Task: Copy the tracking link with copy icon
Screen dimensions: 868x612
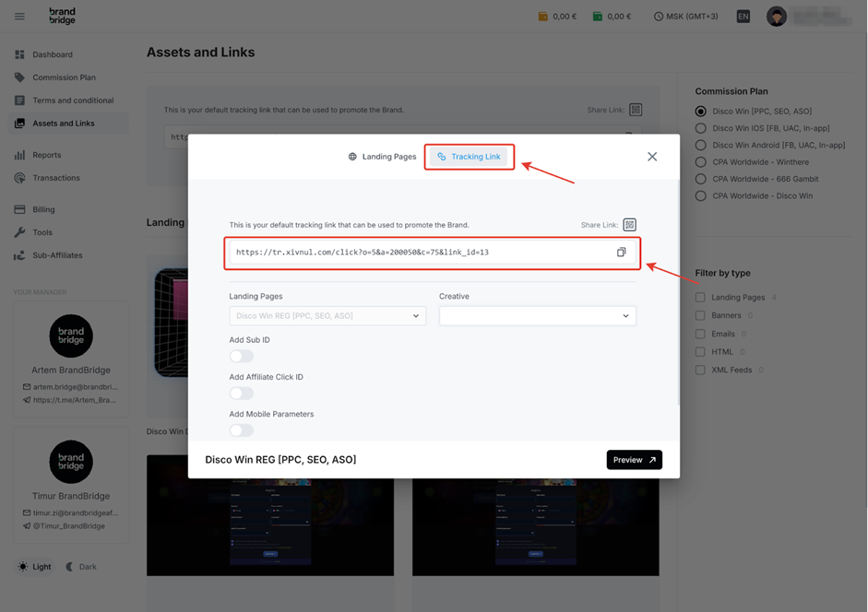Action: pos(621,253)
